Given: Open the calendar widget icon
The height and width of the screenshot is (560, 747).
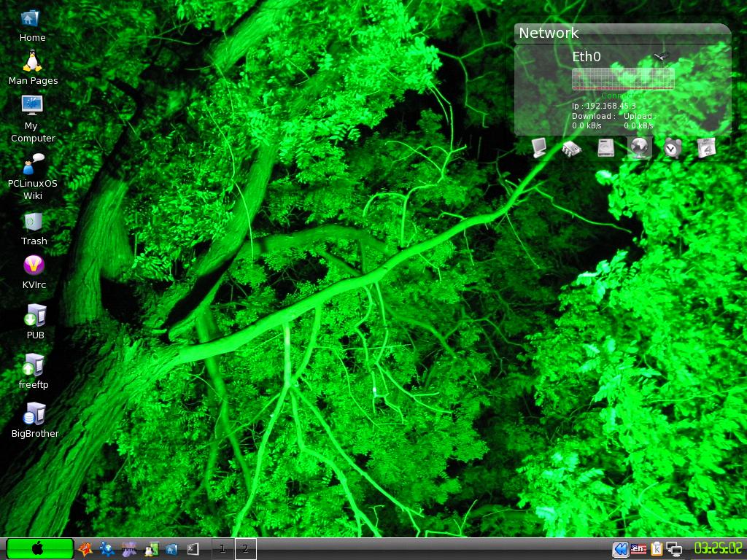Looking at the screenshot, I should (x=706, y=147).
